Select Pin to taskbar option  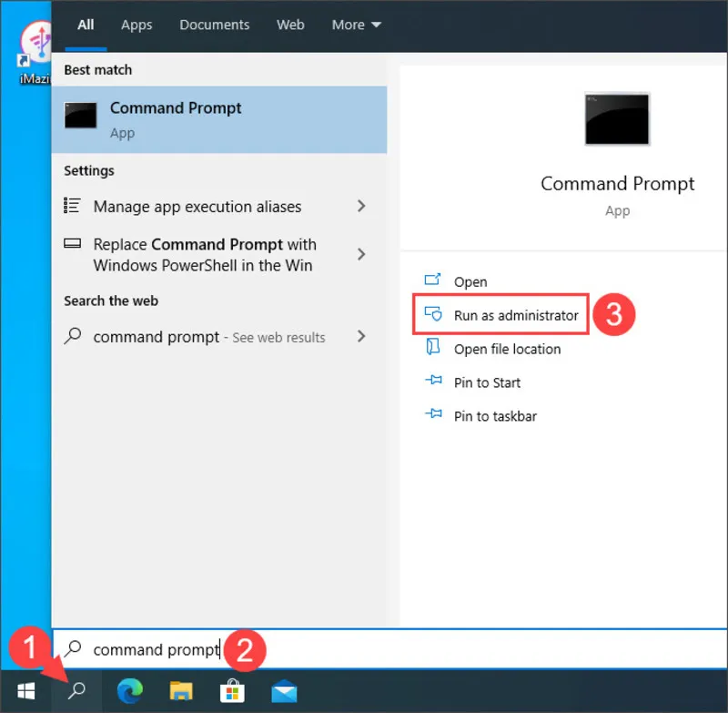point(480,416)
